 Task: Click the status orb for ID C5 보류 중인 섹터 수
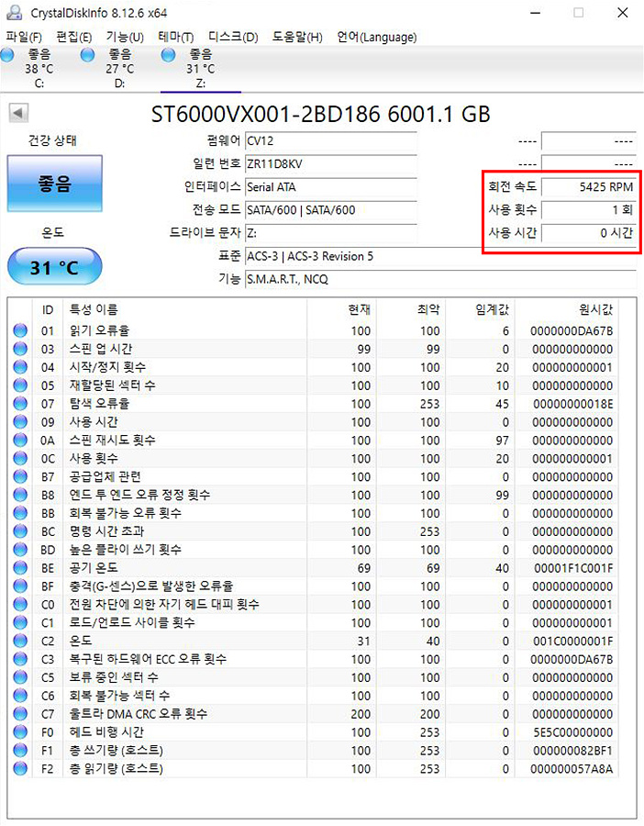click(x=20, y=677)
